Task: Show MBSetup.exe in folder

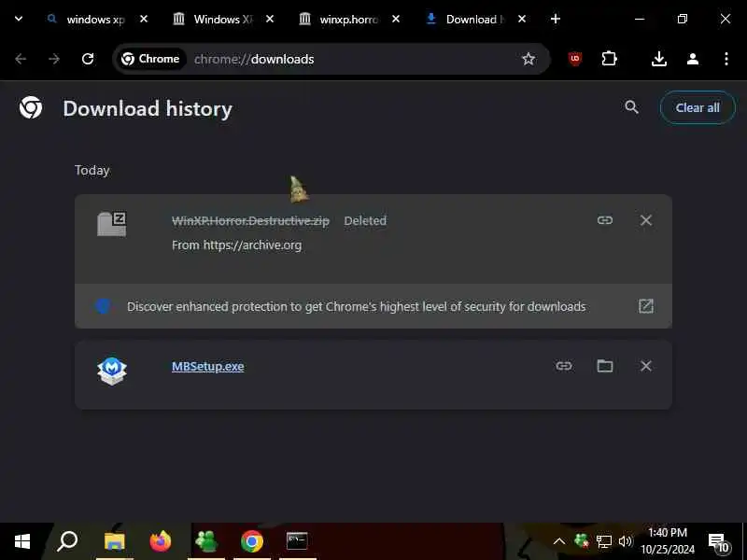Action: tap(605, 366)
